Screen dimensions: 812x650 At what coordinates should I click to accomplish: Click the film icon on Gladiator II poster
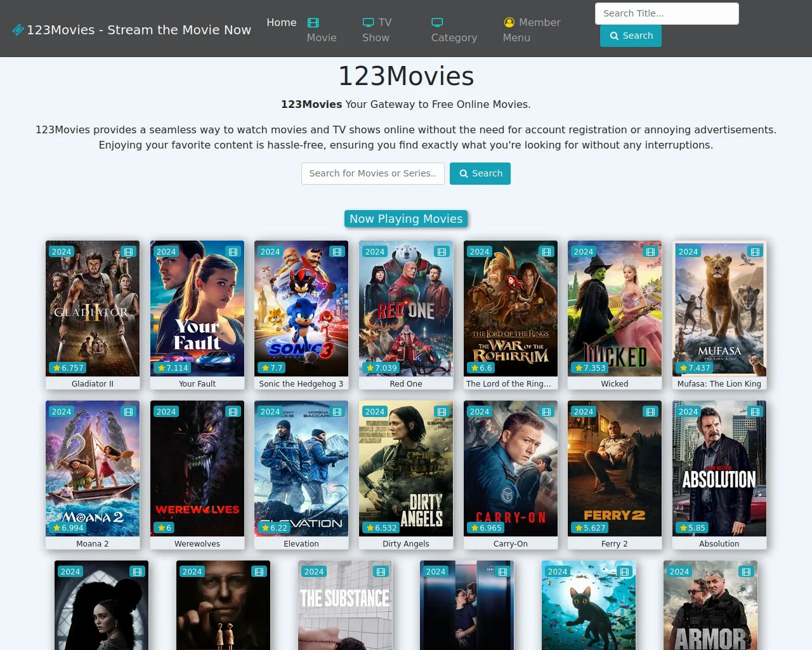click(129, 252)
